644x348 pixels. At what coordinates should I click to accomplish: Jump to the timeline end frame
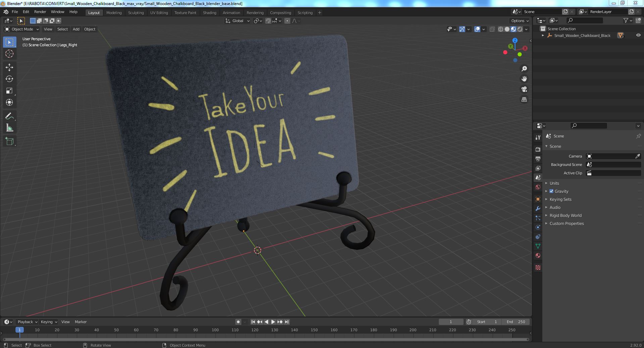point(287,322)
